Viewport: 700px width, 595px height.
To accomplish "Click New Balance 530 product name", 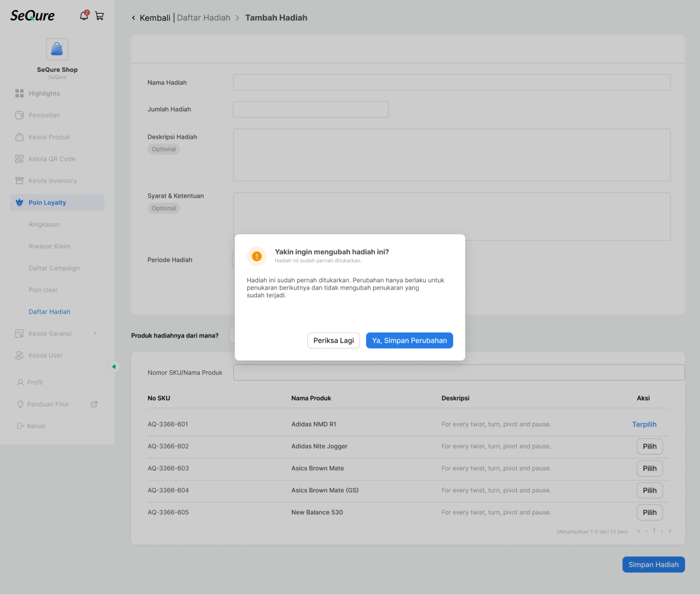I will point(317,513).
